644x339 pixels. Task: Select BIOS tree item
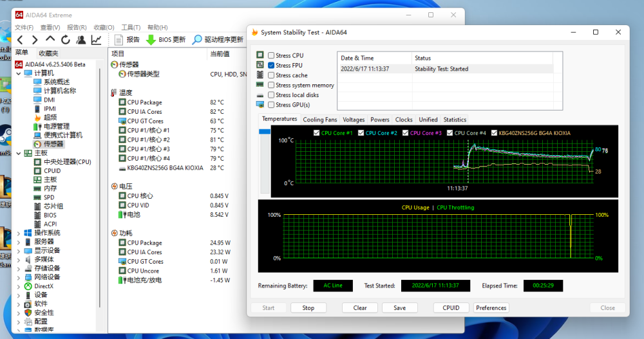click(45, 215)
